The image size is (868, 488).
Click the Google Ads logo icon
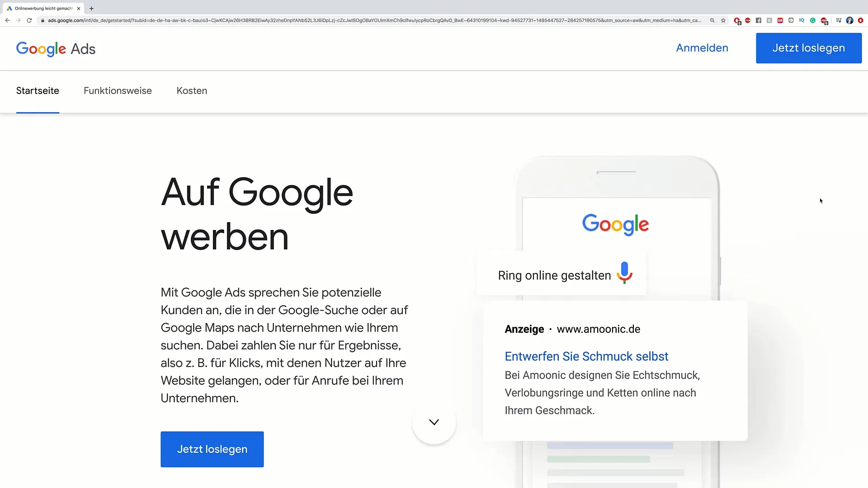(x=56, y=49)
